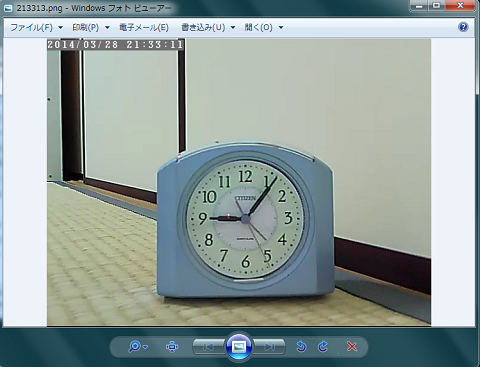The height and width of the screenshot is (367, 480).
Task: Click the 2014/03/28 21:33:11 timestamp overlay
Action: click(x=116, y=44)
